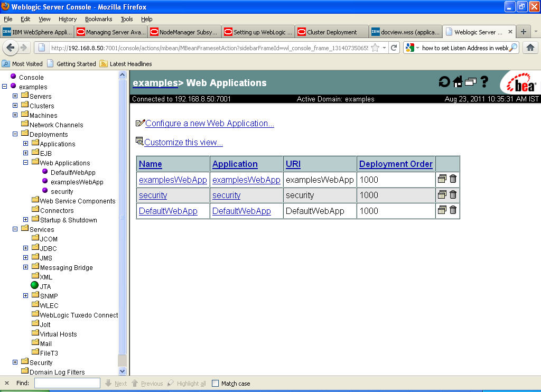Image resolution: width=541 pixels, height=392 pixels.
Task: Delete DefaultWebApp using trash icon
Action: click(453, 210)
